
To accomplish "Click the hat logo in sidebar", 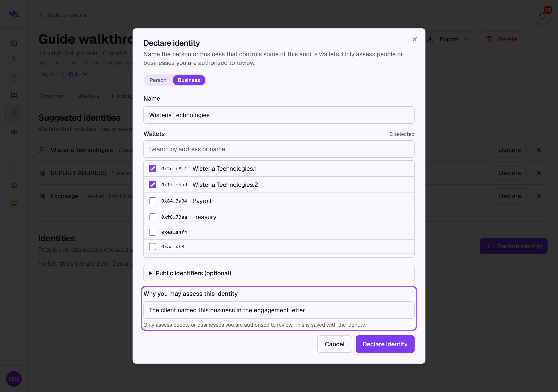I will (14, 14).
